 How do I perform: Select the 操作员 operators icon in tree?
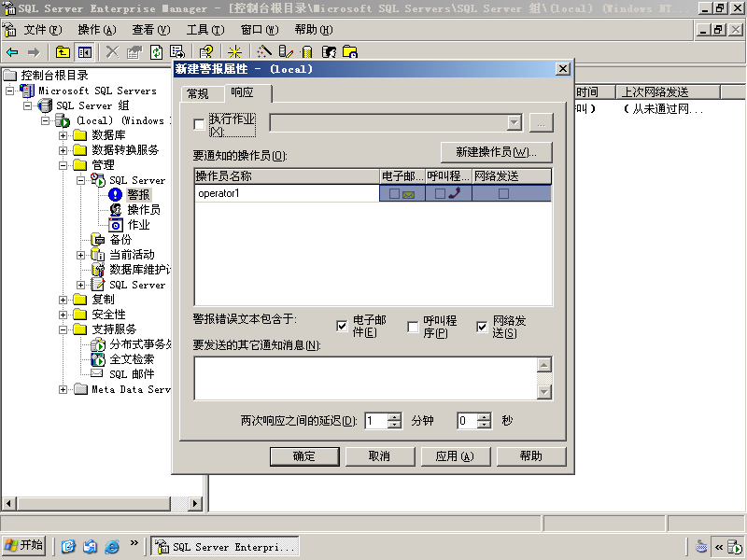[x=115, y=209]
